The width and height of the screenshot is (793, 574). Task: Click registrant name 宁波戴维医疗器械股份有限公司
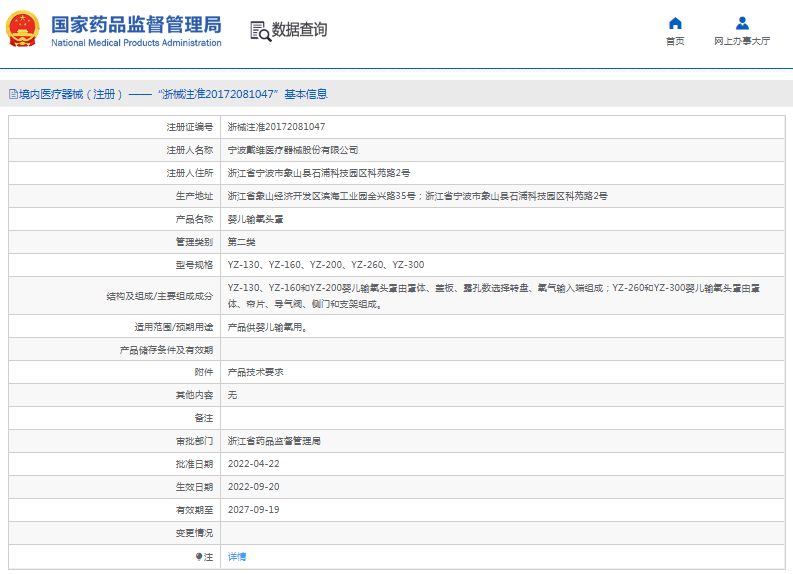[x=293, y=150]
